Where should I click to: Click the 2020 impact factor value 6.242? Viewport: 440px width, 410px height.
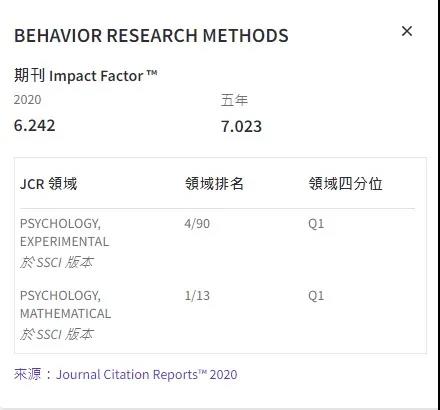pyautogui.click(x=35, y=126)
